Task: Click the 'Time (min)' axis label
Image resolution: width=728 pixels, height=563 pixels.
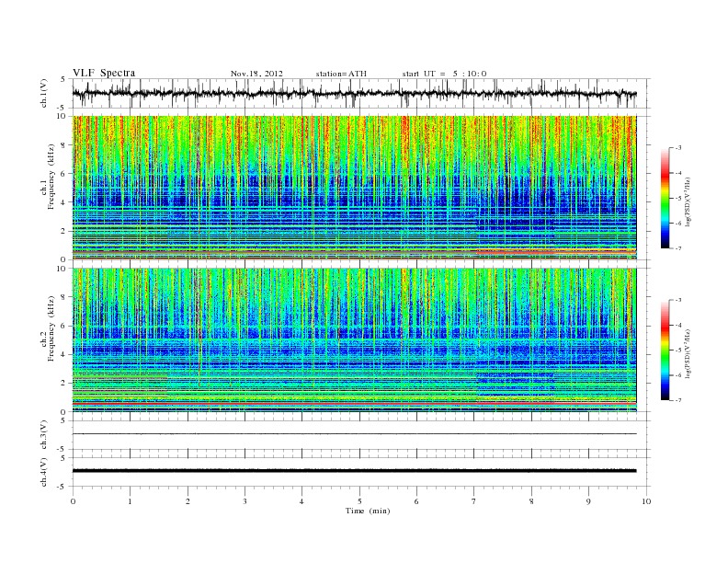Action: click(x=368, y=511)
